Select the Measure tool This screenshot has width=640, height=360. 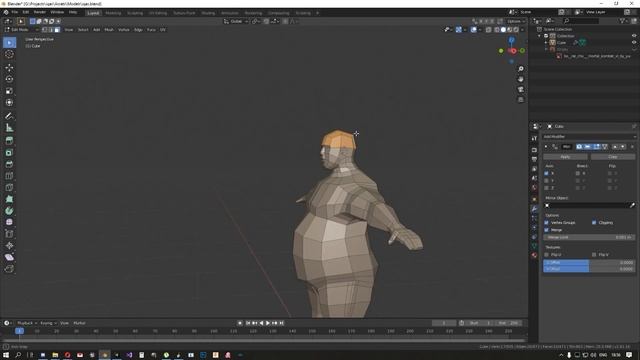coord(9,128)
